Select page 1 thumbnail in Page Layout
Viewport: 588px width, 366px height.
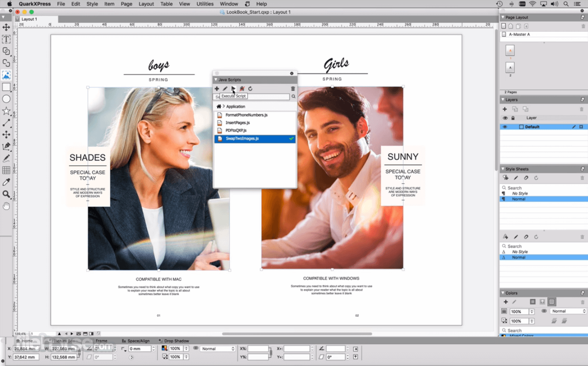[x=510, y=51]
